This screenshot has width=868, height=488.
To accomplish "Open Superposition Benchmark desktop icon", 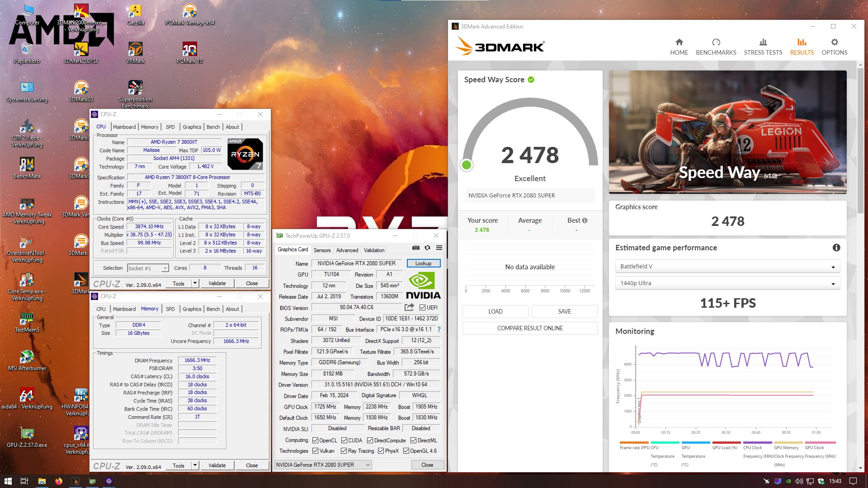I will (135, 94).
